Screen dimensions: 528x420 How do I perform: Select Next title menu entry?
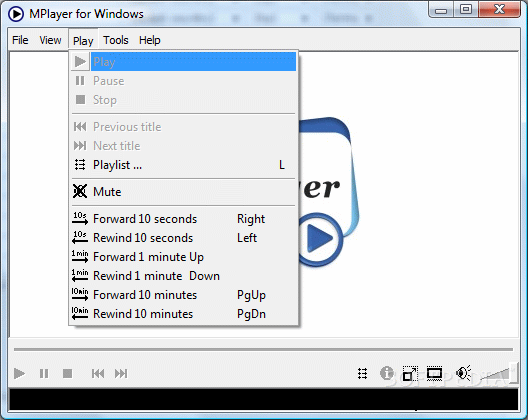click(x=184, y=146)
